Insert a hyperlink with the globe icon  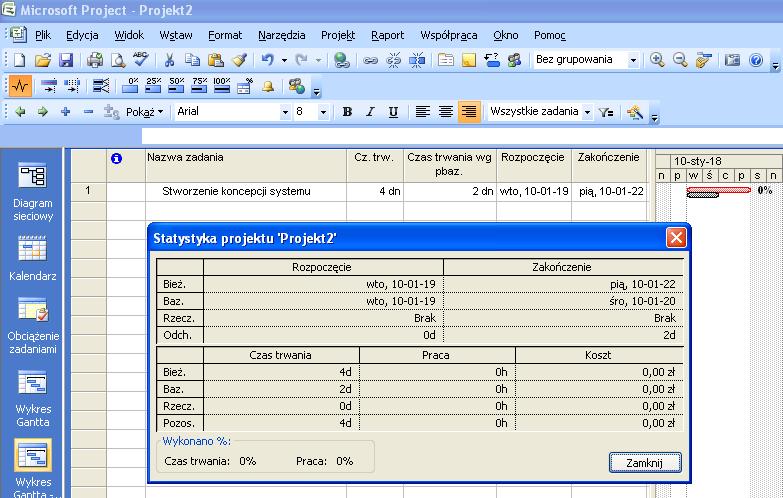342,60
